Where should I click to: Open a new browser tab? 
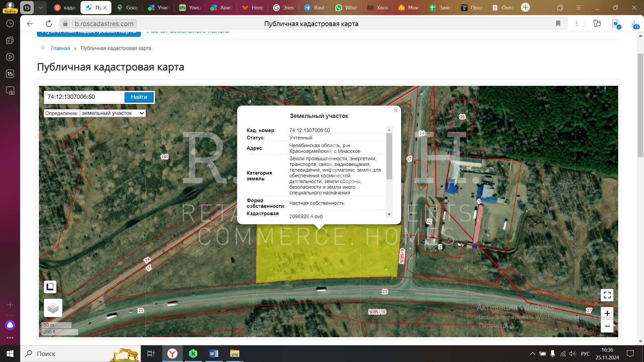(525, 7)
